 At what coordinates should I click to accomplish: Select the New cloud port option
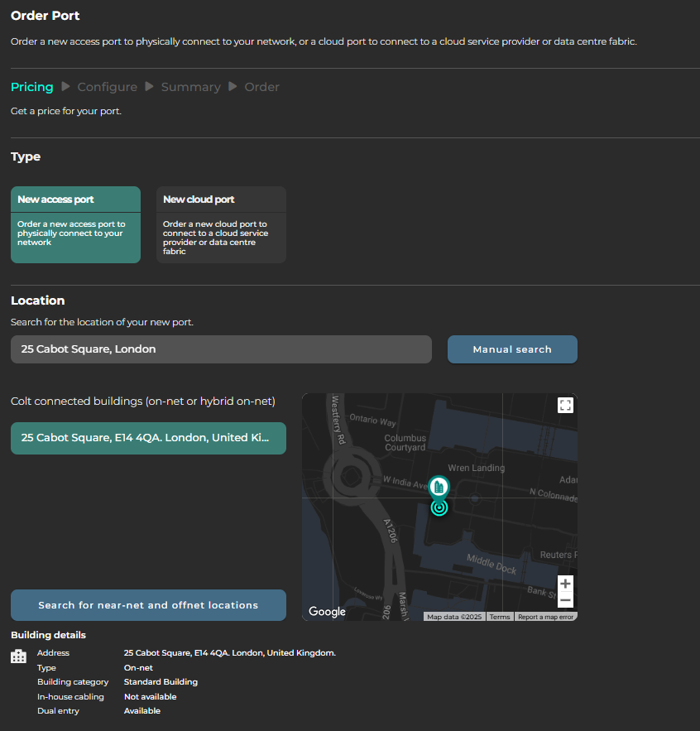pos(221,224)
